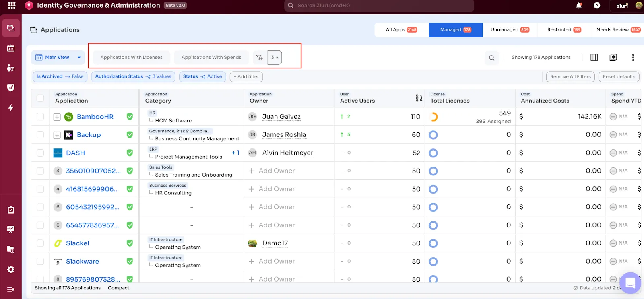Screen dimensions: 644x299
Task: Open the Is Archived False filter chip
Action: click(x=60, y=76)
